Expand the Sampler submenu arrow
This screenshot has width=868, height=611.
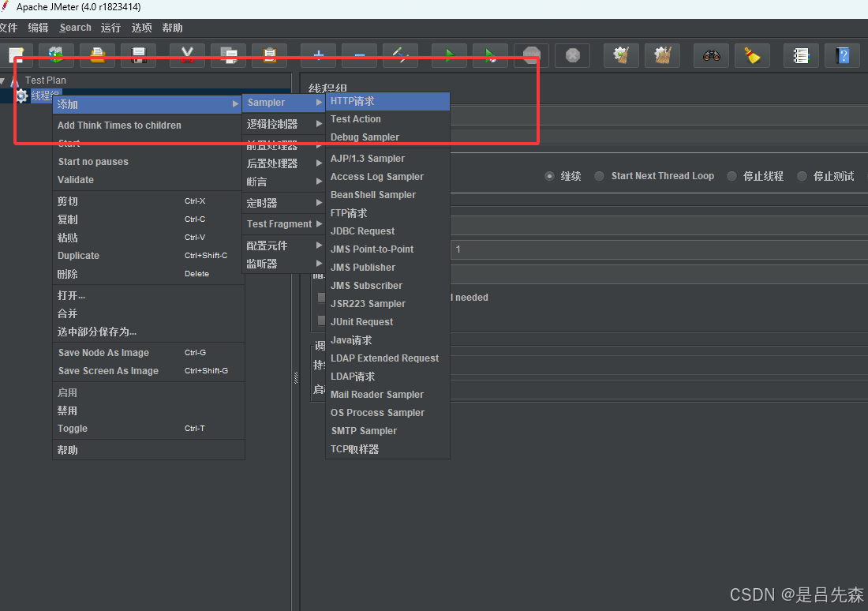tap(319, 103)
